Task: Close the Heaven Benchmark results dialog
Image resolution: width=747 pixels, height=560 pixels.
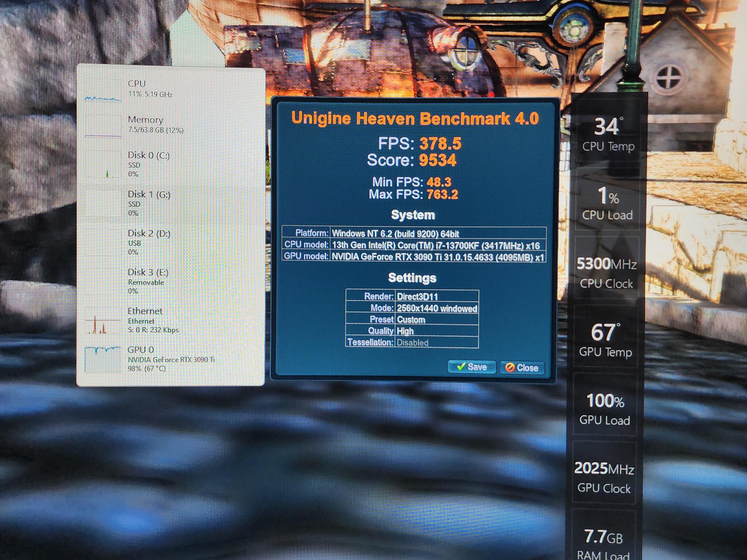Action: click(x=522, y=367)
